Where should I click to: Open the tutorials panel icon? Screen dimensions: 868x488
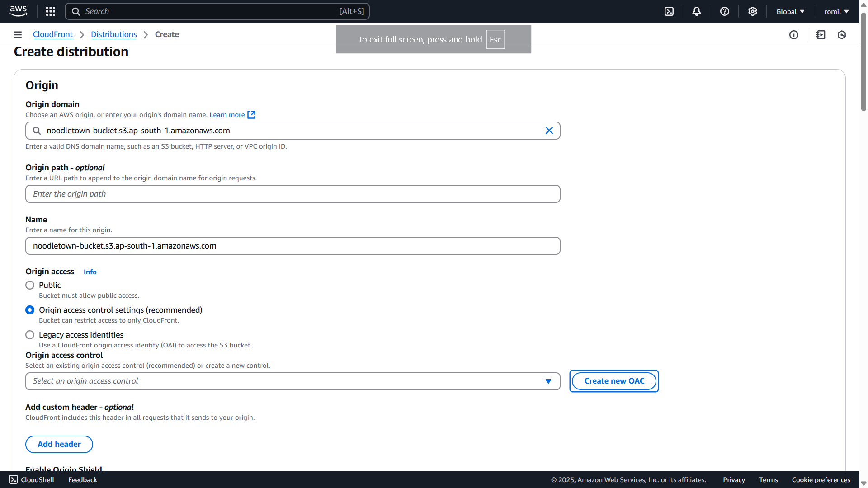tap(821, 35)
